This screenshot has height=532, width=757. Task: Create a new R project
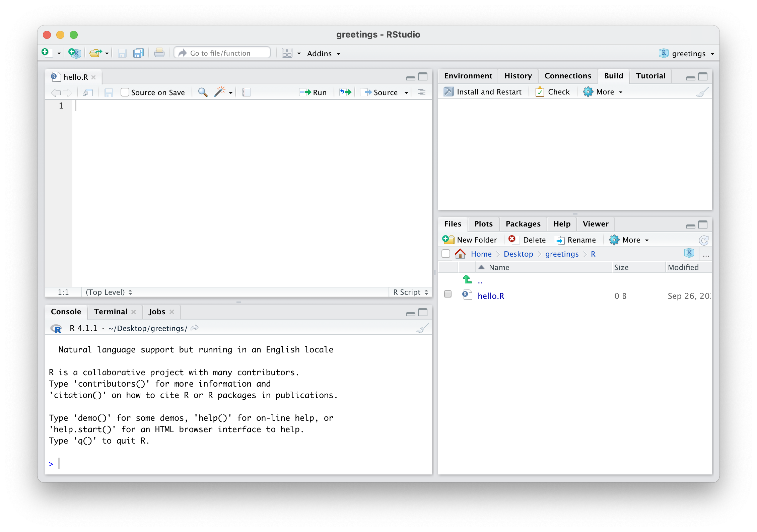point(74,53)
